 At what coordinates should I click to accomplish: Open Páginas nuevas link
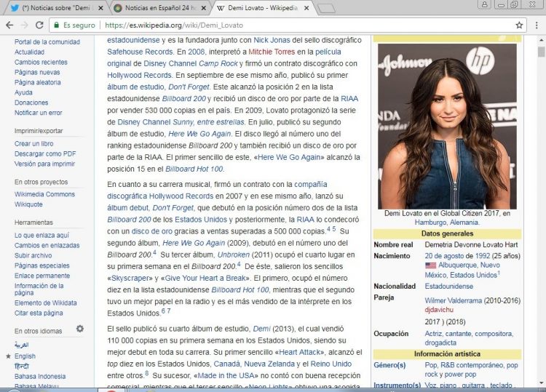pyautogui.click(x=37, y=72)
